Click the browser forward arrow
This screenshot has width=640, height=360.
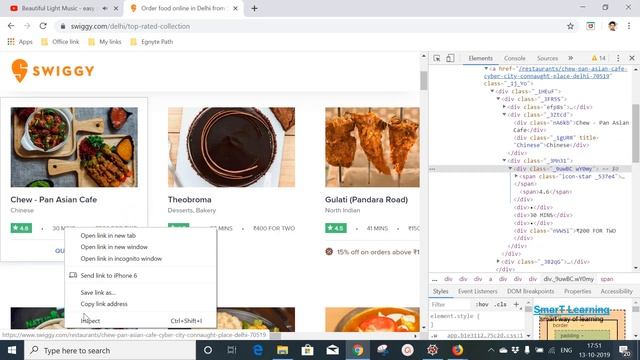[x=27, y=26]
